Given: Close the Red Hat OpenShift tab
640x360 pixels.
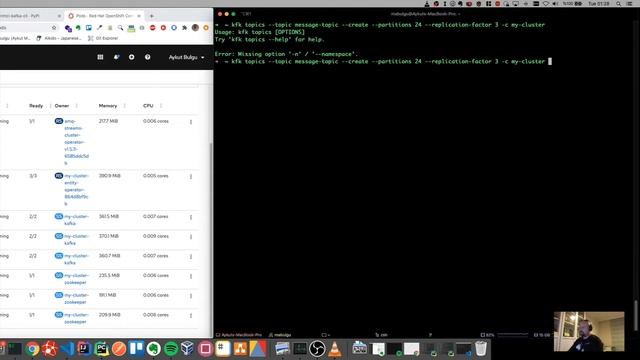Looking at the screenshot, I should coord(139,16).
